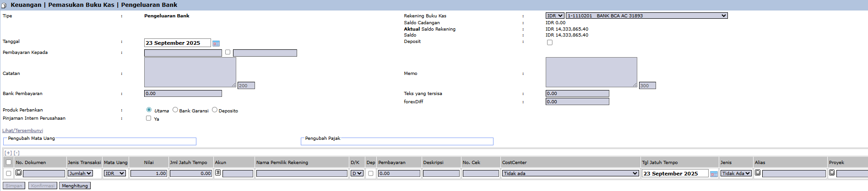Open calendar picker for Tgl Jatuh Tempo
The width and height of the screenshot is (868, 191).
(x=714, y=174)
